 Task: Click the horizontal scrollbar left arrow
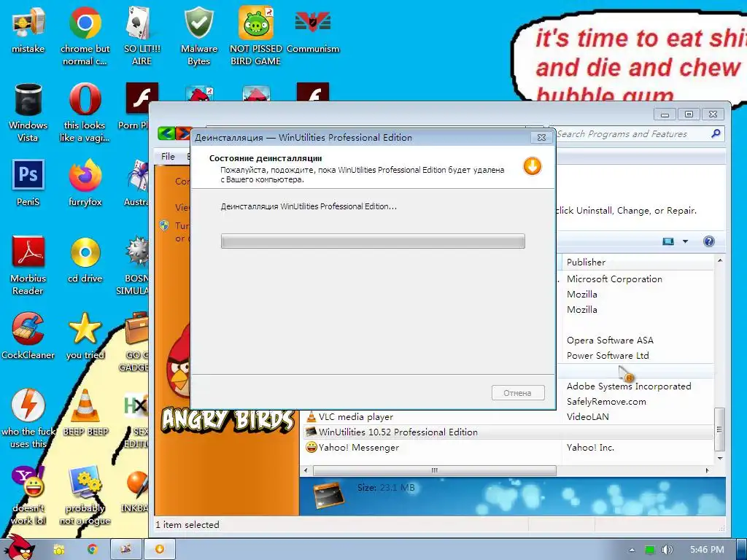click(306, 470)
